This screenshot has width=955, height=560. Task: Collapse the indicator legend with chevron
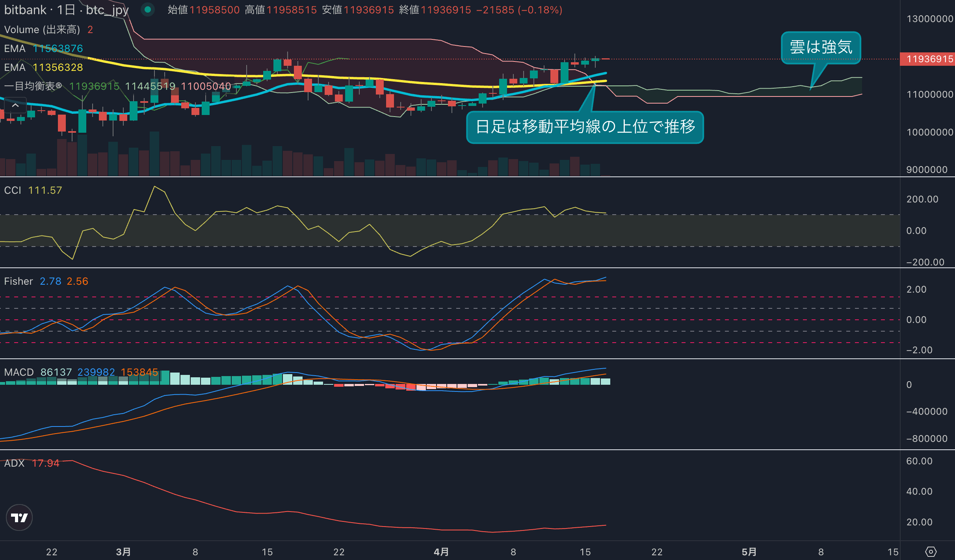pos(15,106)
